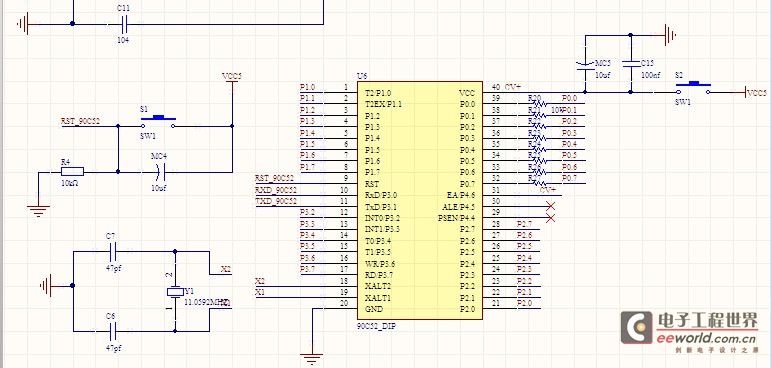Click pin name GND on chip
This screenshot has width=771, height=368.
pos(373,309)
